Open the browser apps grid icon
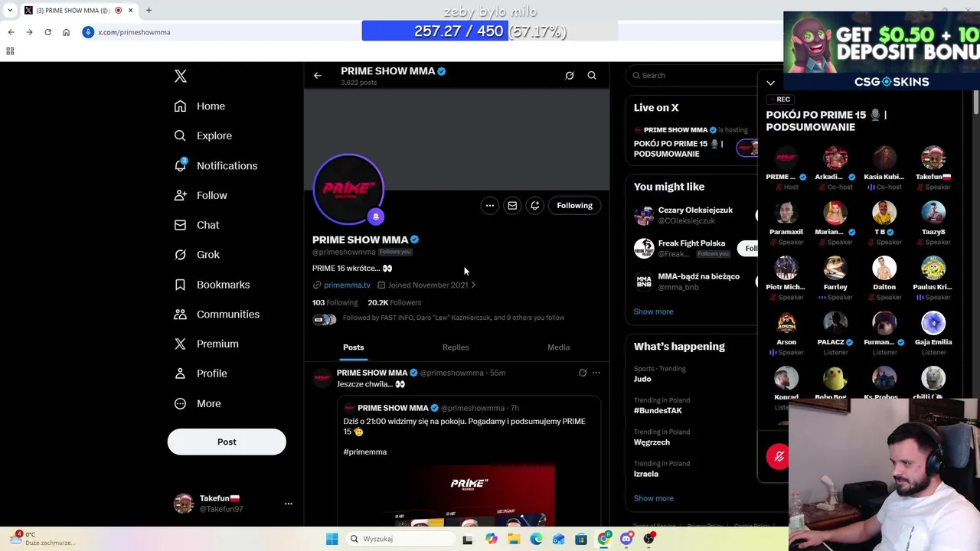This screenshot has height=551, width=980. 10,51
